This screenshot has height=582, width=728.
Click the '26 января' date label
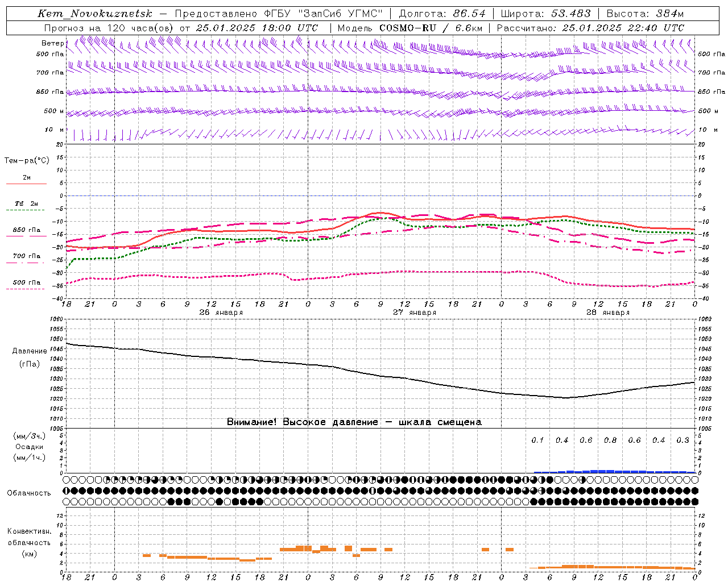pos(221,313)
